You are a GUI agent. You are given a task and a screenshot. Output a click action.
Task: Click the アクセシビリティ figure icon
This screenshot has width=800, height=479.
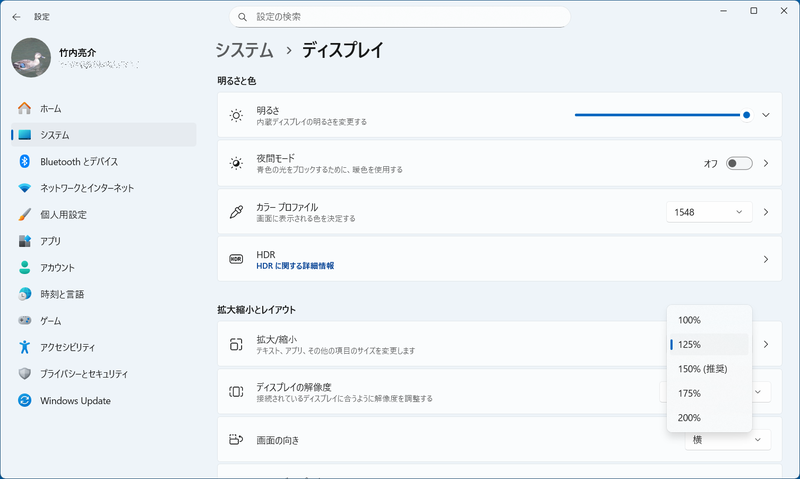(24, 347)
